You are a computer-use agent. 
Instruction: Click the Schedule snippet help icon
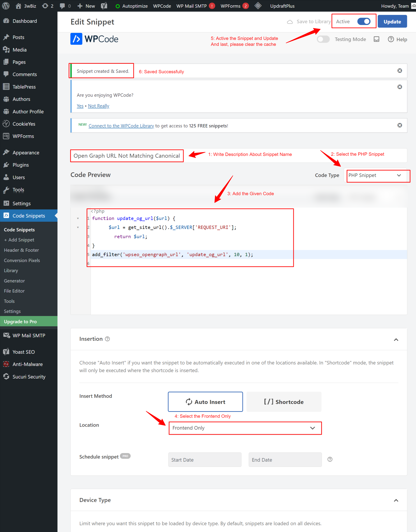(x=330, y=459)
